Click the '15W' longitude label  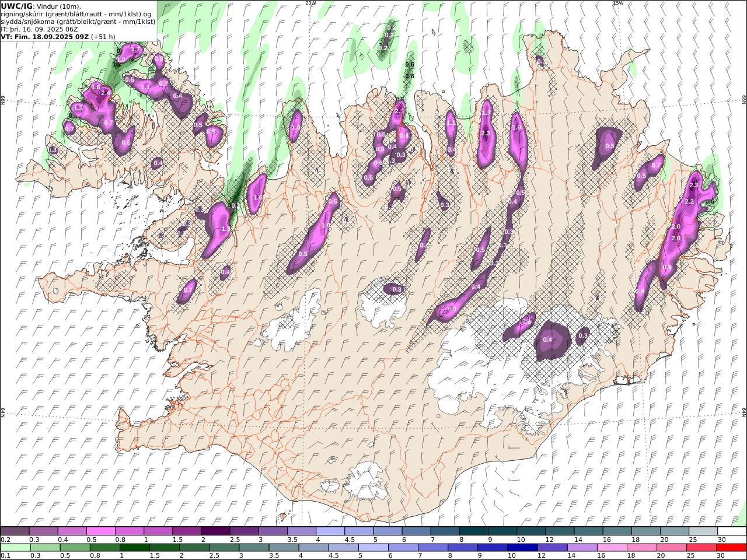point(618,3)
